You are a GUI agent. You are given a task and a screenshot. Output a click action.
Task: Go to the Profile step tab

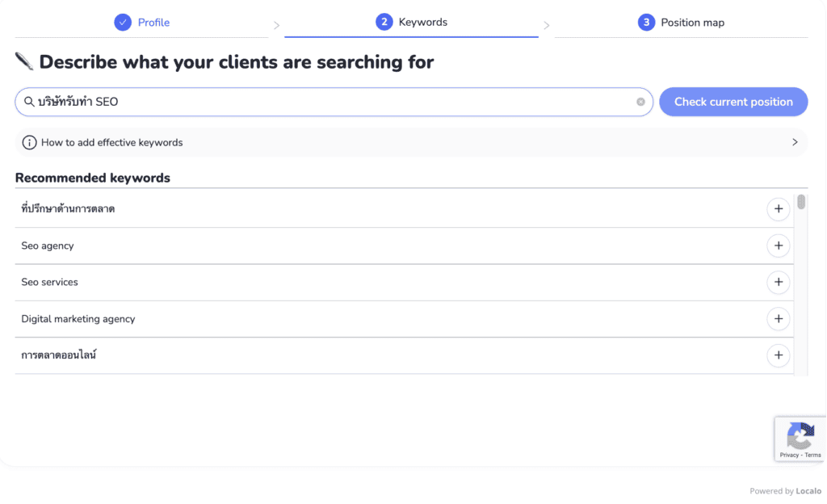(x=142, y=22)
